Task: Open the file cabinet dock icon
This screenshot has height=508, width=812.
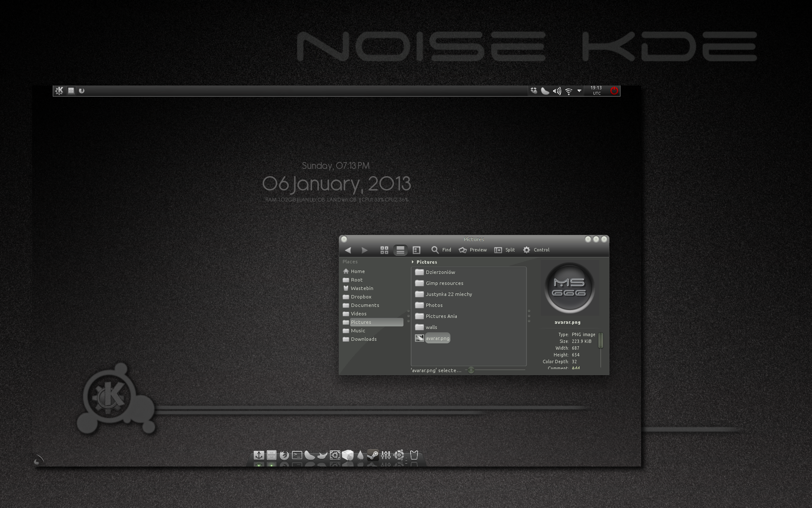Action: 272,455
